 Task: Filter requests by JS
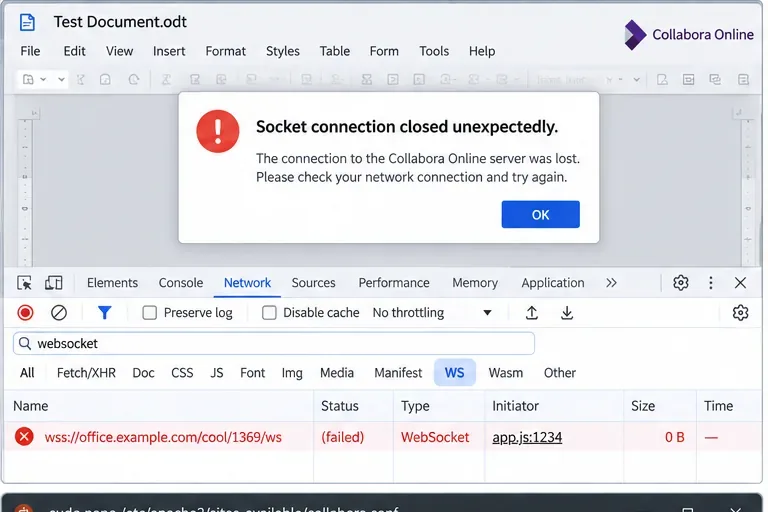click(217, 373)
